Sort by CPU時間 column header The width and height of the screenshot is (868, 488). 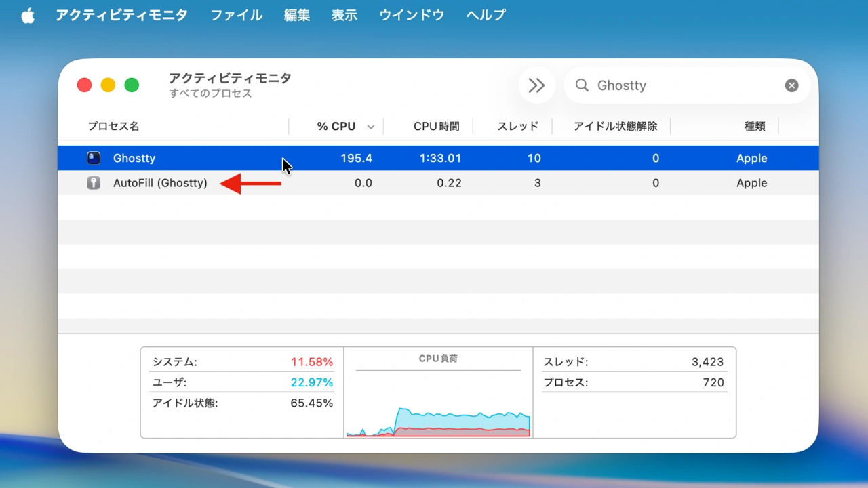[436, 127]
